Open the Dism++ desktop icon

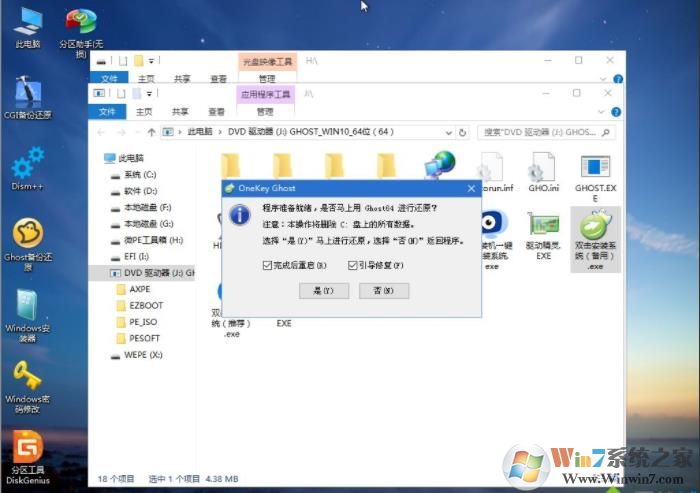click(28, 165)
